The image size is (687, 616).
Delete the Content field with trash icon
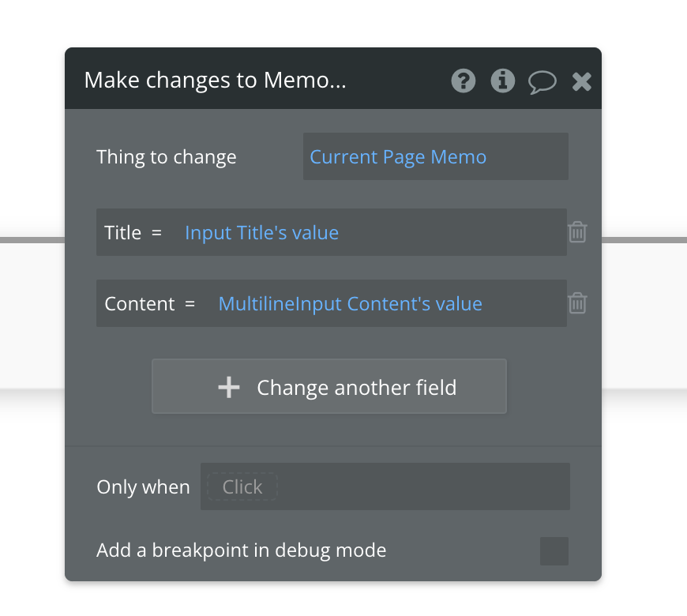(577, 303)
